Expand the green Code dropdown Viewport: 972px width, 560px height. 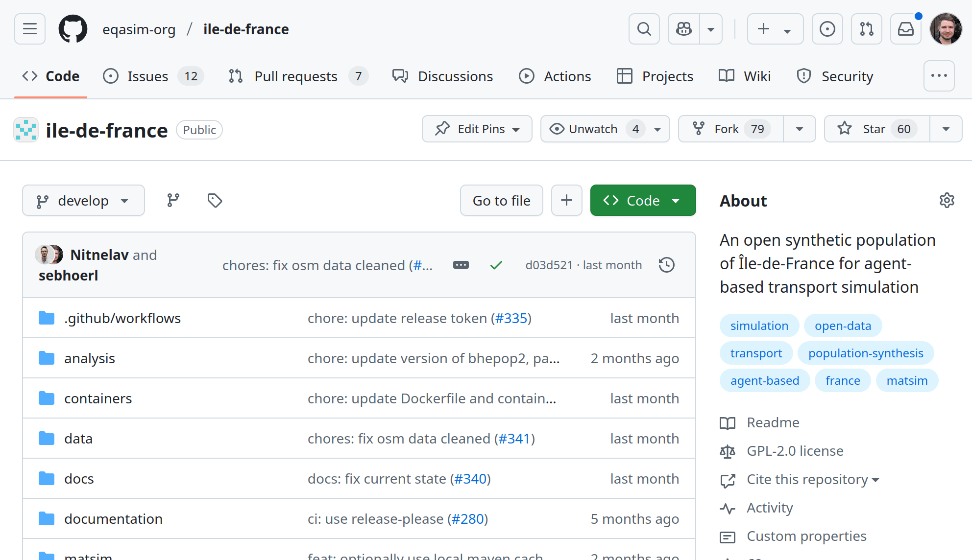[643, 200]
